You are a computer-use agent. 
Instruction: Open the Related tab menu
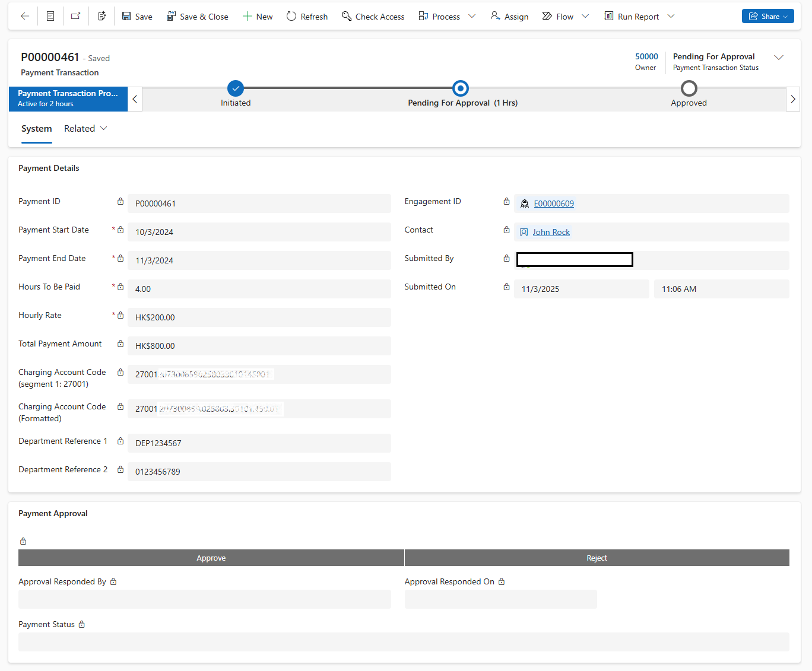85,129
